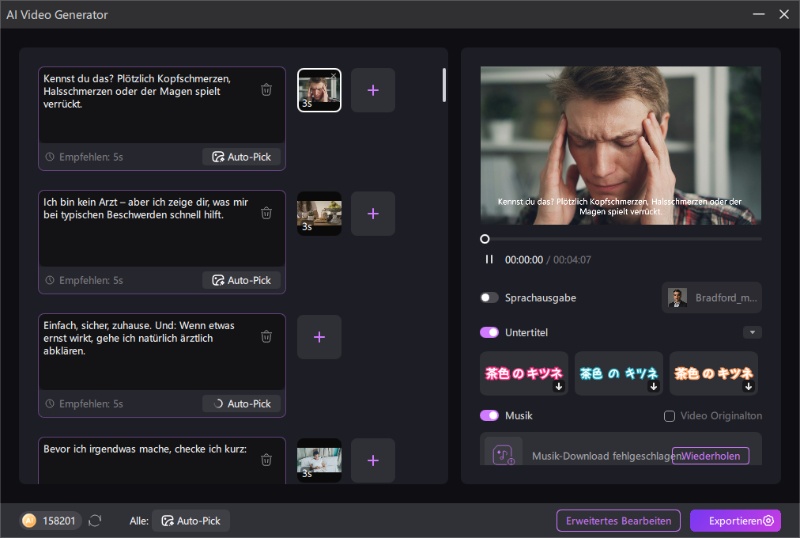
Task: Pick the orange subtitle style preset
Action: 714,373
